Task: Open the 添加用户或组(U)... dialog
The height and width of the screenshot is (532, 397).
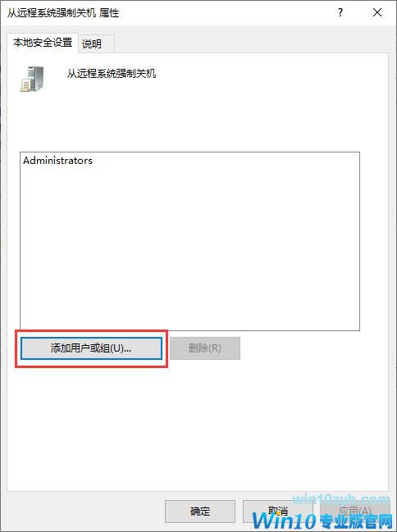Action: click(x=91, y=348)
